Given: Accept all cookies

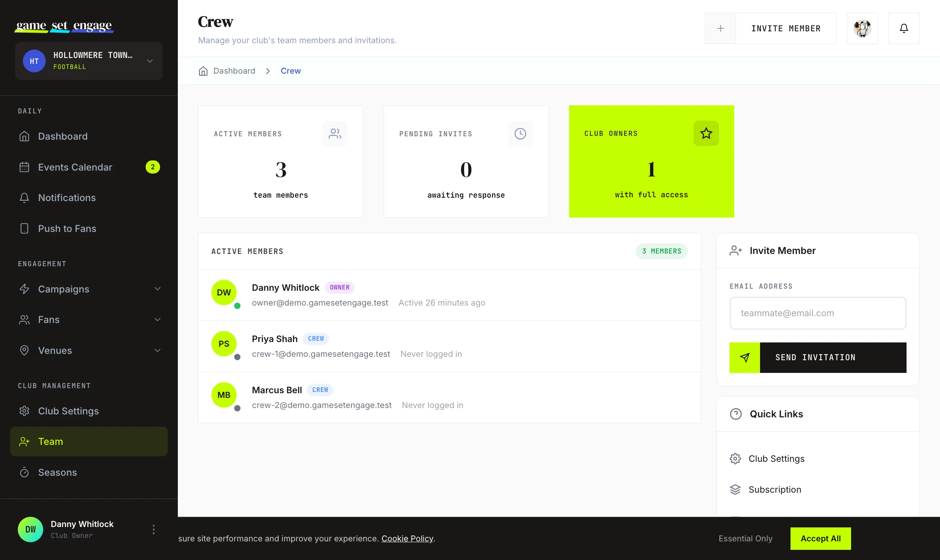Looking at the screenshot, I should [821, 538].
